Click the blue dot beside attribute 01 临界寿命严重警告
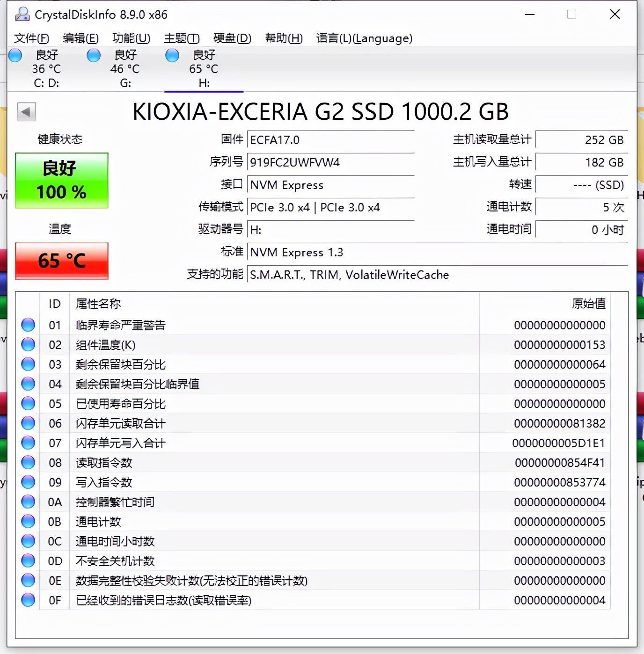Image resolution: width=644 pixels, height=654 pixels. 28,325
